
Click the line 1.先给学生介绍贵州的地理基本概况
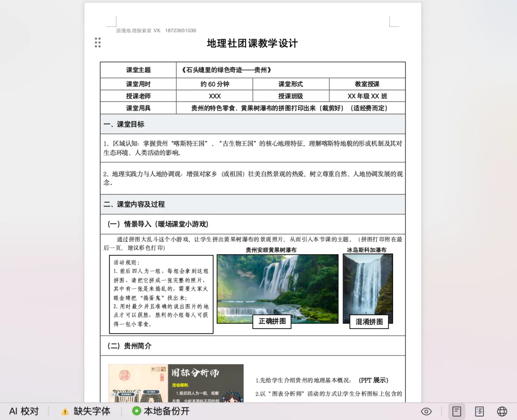pos(322,380)
